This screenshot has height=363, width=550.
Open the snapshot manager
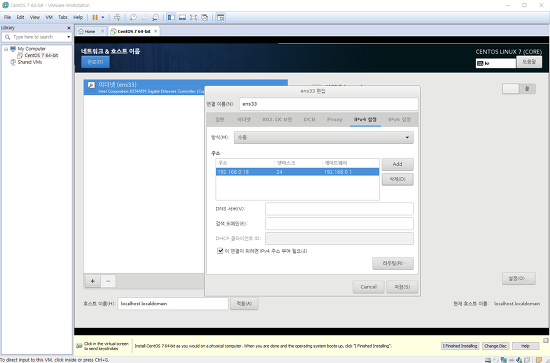pos(155,17)
